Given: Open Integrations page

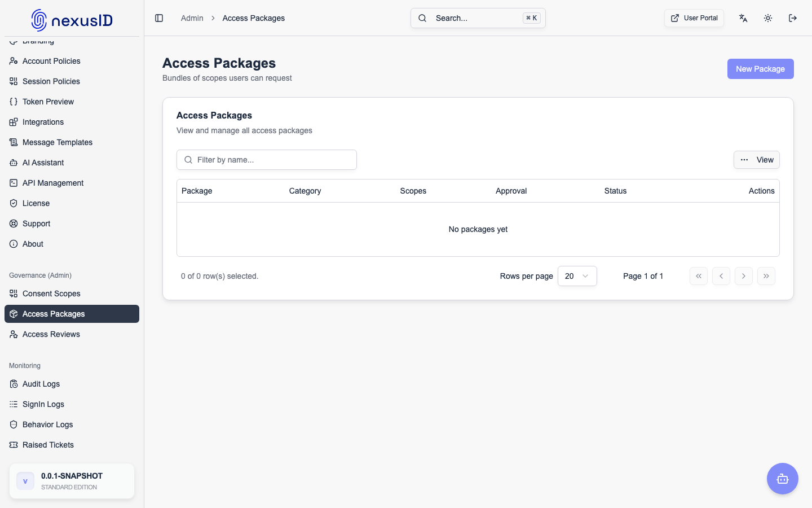Looking at the screenshot, I should click(72, 122).
